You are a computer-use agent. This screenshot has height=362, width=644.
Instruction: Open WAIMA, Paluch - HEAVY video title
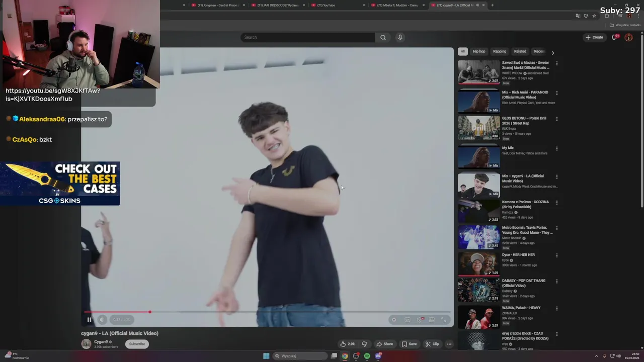click(x=521, y=308)
